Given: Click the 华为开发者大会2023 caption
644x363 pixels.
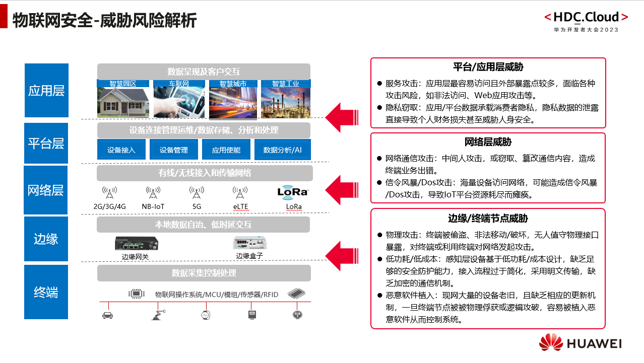Looking at the screenshot, I should (x=586, y=30).
